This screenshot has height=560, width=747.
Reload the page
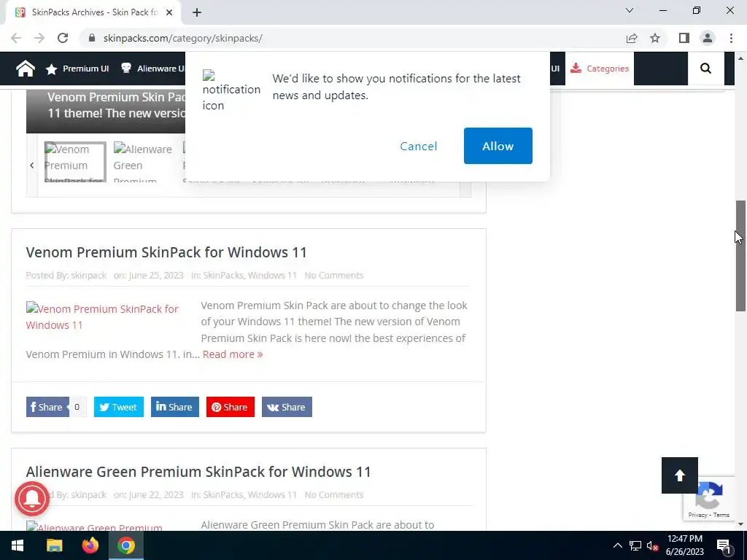(x=63, y=38)
